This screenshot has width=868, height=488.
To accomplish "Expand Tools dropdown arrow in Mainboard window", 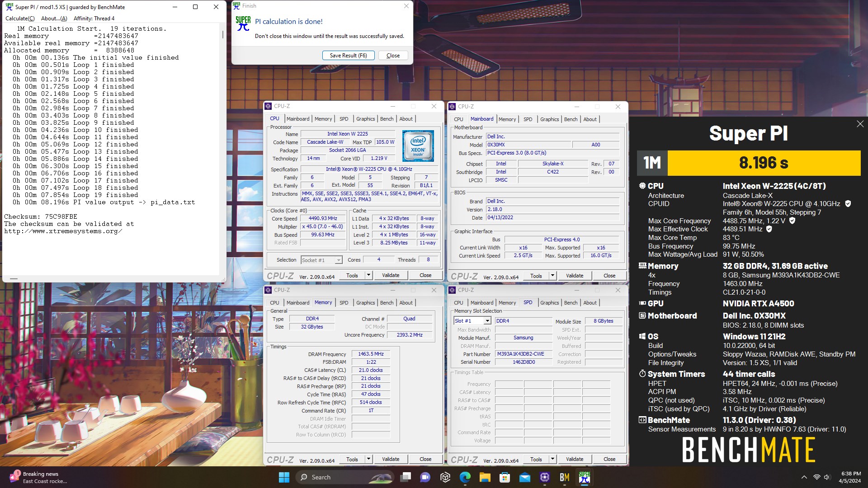I will pyautogui.click(x=552, y=276).
